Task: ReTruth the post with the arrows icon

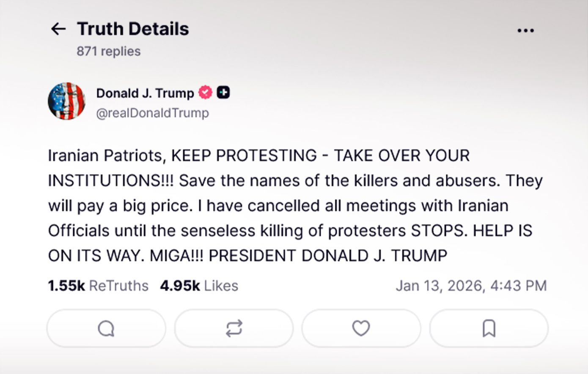Action: coord(234,328)
